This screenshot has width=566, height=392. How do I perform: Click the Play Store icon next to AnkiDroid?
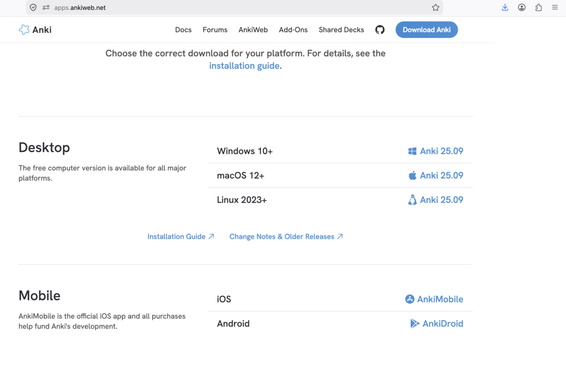[x=415, y=324]
